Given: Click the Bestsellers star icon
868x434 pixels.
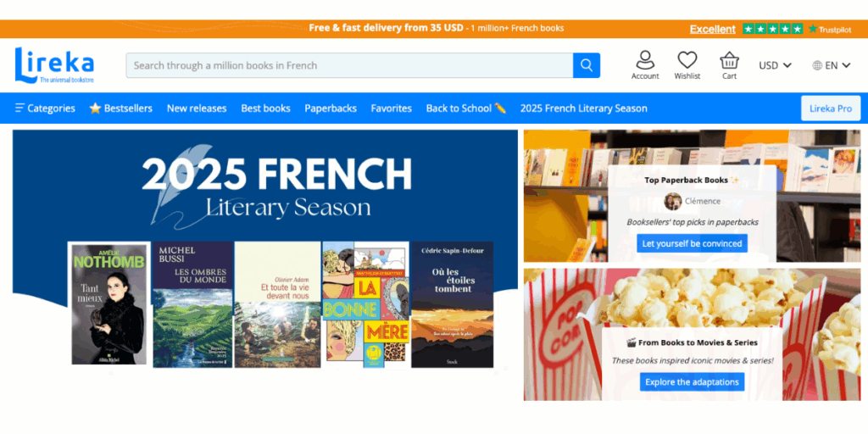Looking at the screenshot, I should pyautogui.click(x=95, y=108).
